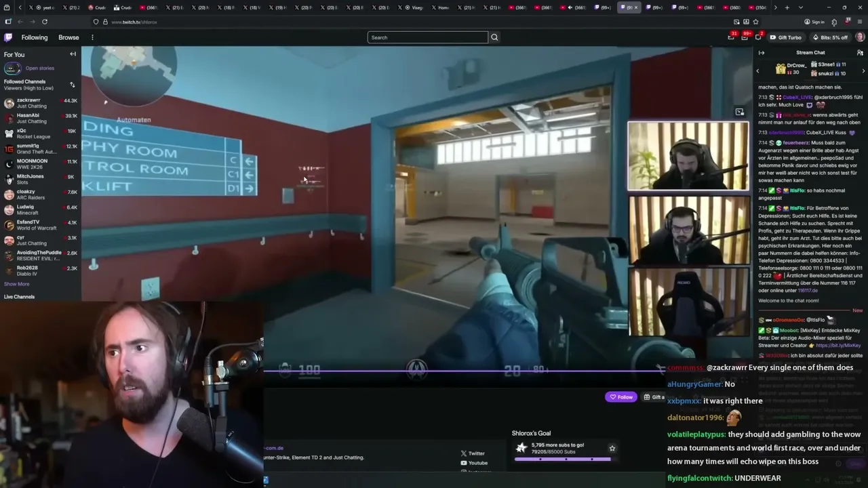The height and width of the screenshot is (488, 868).
Task: Open HasanAbi channel in sidebar
Action: point(40,118)
